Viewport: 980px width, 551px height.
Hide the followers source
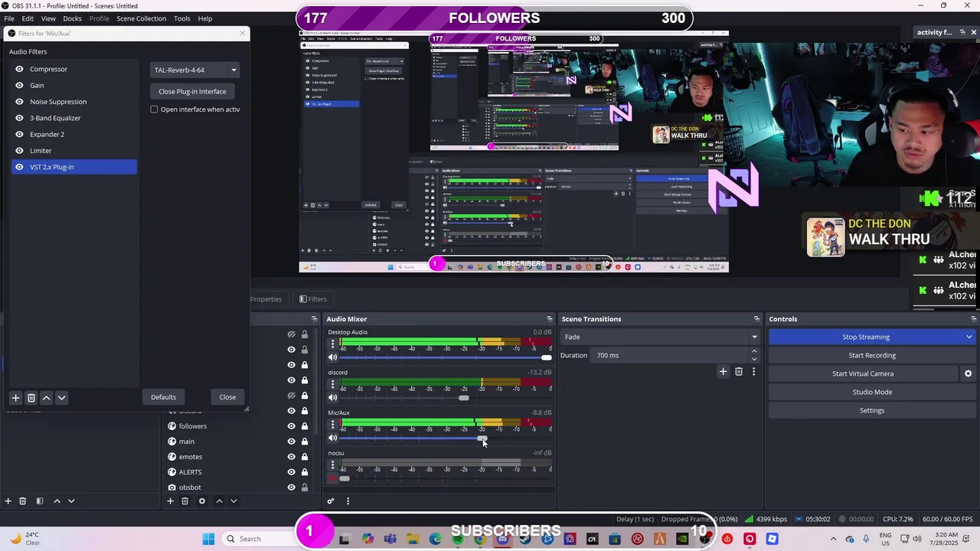pyautogui.click(x=291, y=426)
